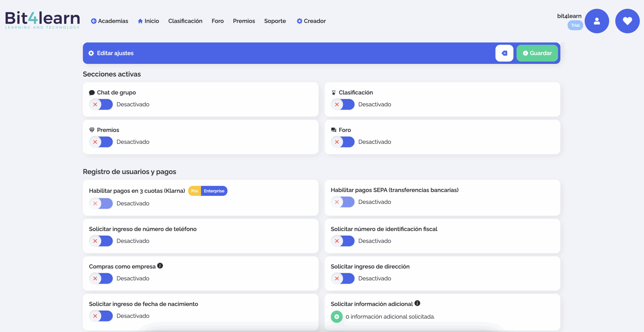Toggle Solicitar ingreso de dirección switch
Viewport: 644px width, 332px height.
pos(343,278)
